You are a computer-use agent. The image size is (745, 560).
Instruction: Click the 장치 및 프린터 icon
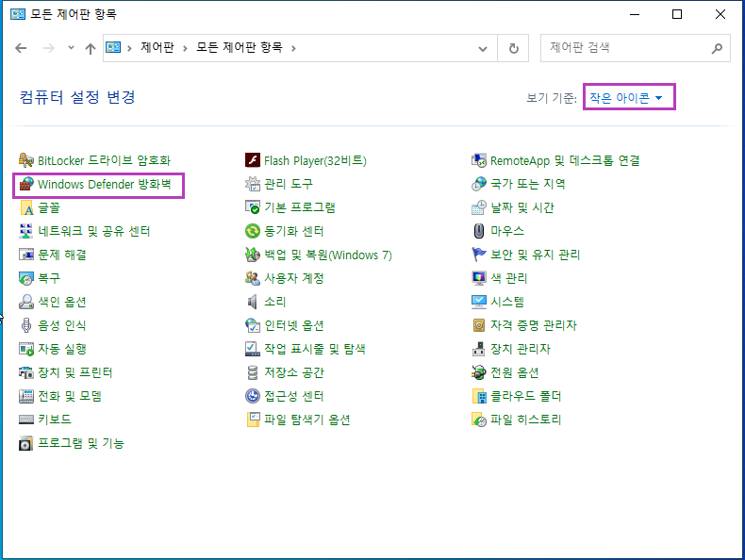click(26, 372)
